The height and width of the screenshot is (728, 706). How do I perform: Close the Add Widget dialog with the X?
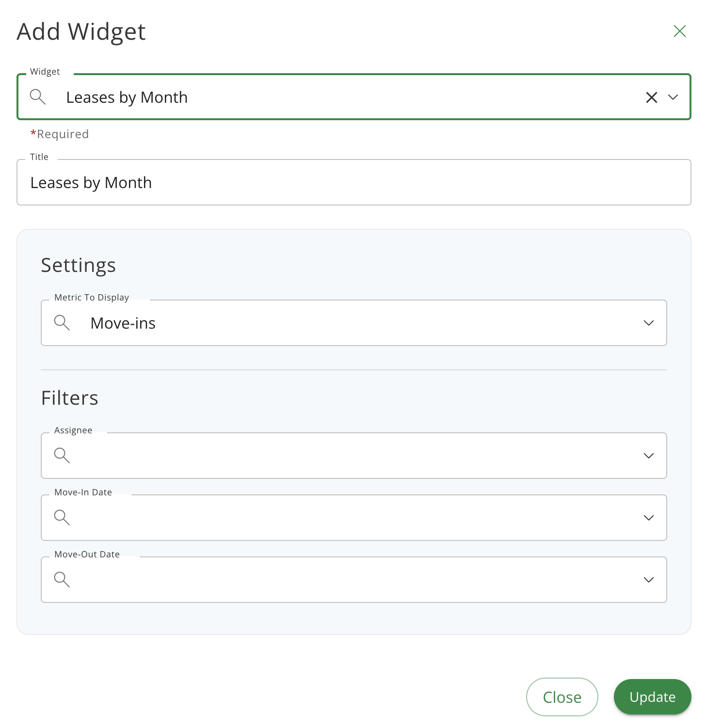[x=679, y=31]
